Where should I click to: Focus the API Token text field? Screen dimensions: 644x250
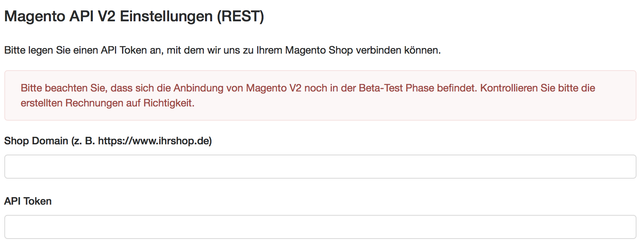(x=320, y=227)
